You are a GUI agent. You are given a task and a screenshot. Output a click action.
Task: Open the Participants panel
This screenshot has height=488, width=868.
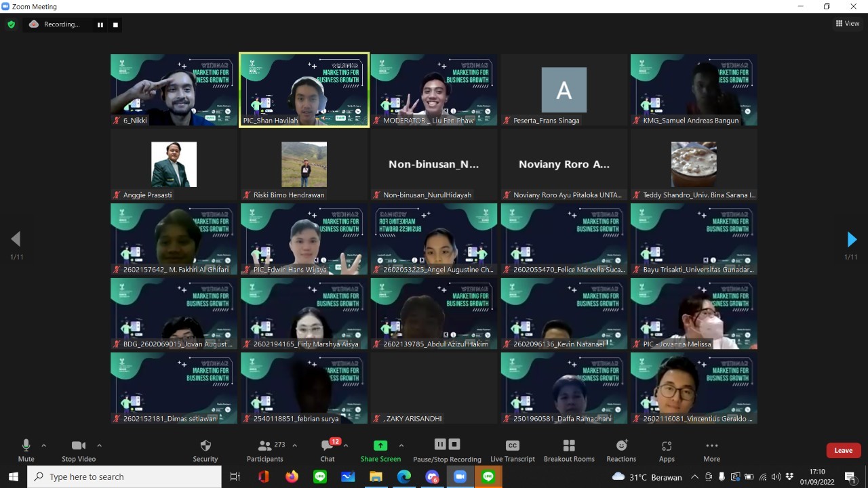(265, 450)
